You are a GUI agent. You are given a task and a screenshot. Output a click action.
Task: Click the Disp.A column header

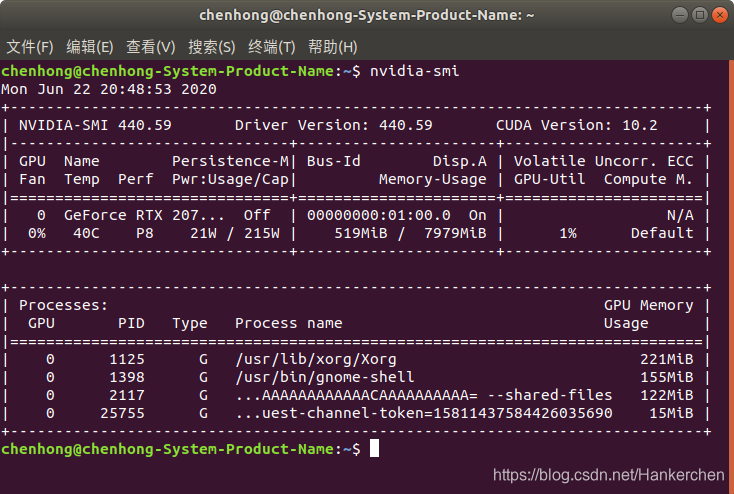click(x=459, y=162)
